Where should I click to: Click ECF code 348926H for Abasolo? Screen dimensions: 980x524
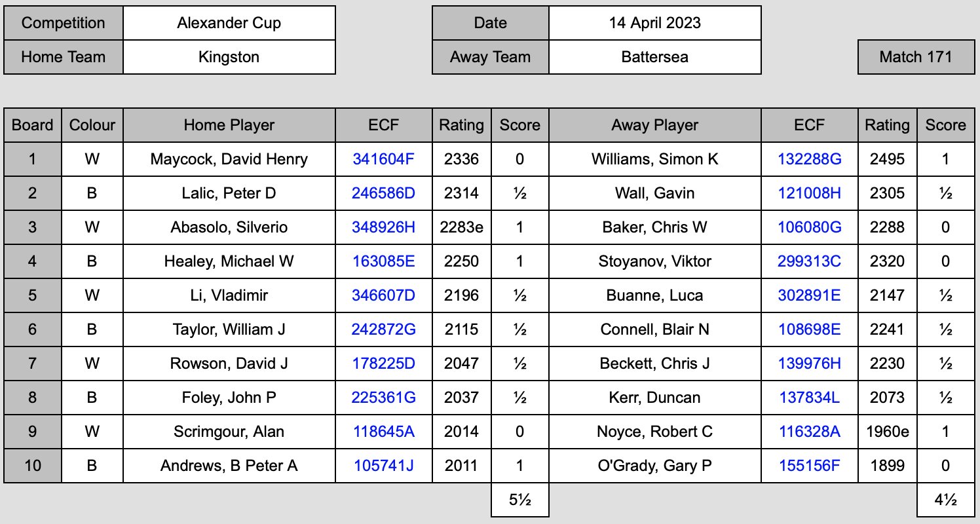pyautogui.click(x=383, y=227)
